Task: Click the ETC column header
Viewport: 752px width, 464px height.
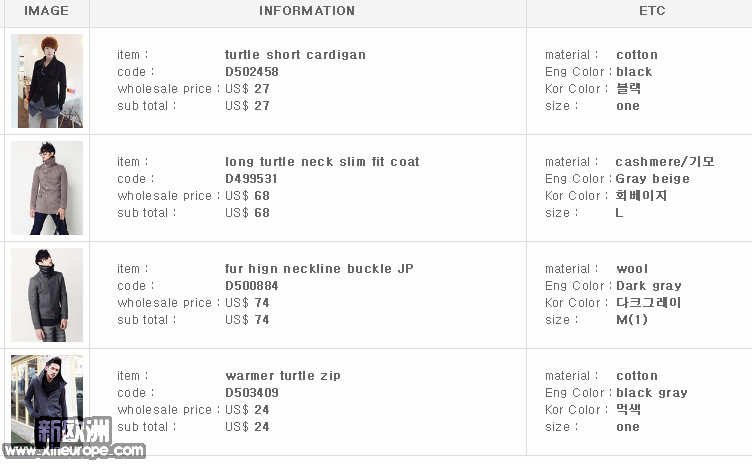Action: click(x=652, y=11)
